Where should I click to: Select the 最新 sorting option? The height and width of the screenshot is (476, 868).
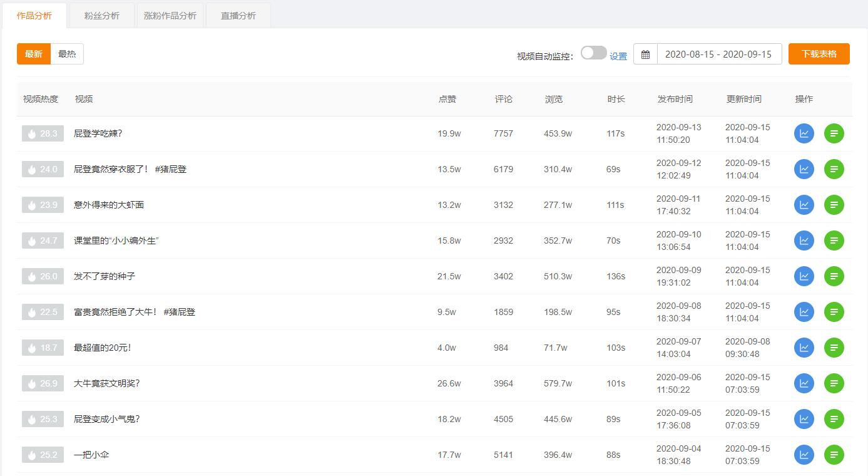pos(33,54)
